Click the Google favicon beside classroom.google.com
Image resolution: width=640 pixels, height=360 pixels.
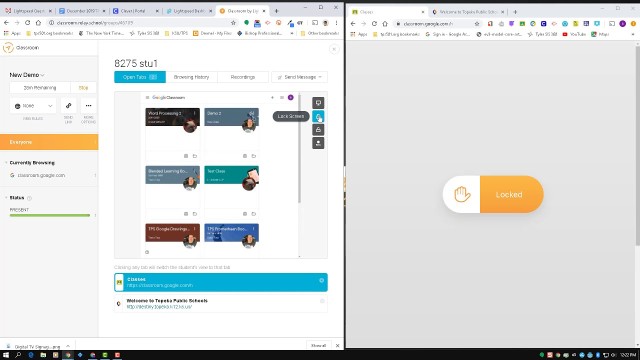(12, 175)
